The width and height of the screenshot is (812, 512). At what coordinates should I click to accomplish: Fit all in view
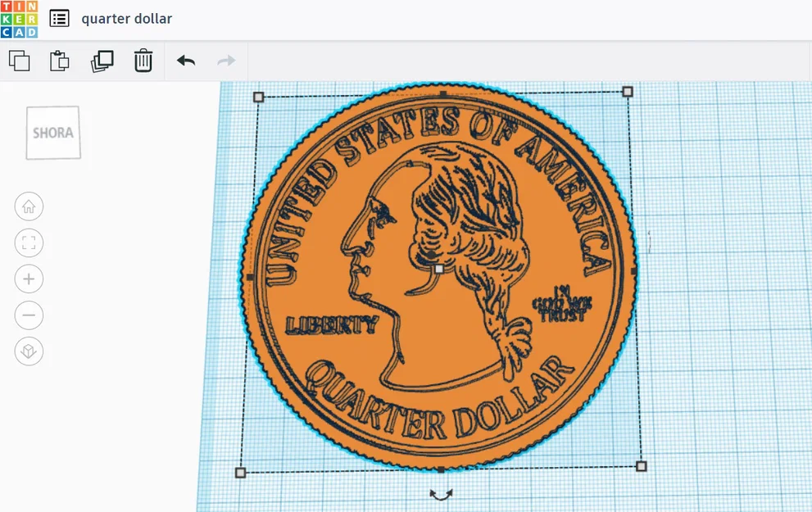pyautogui.click(x=29, y=242)
